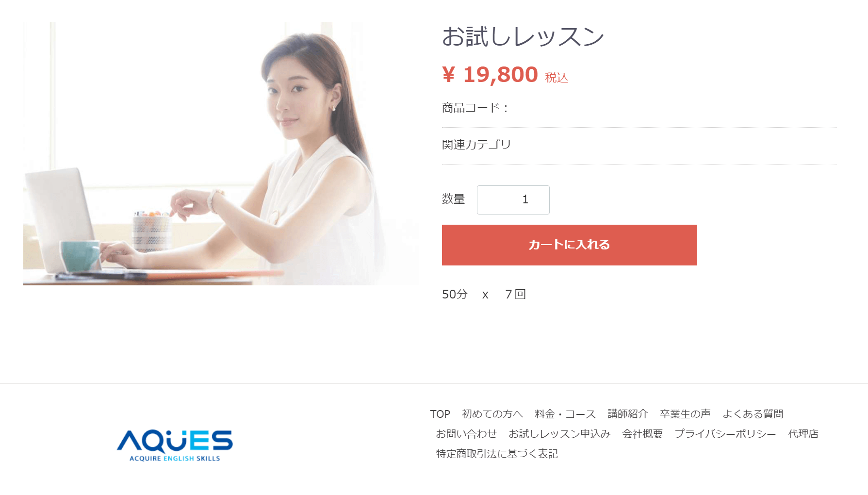Screen dimensions: 868x495
Task: Open the product photo thumbnail
Action: [x=221, y=153]
